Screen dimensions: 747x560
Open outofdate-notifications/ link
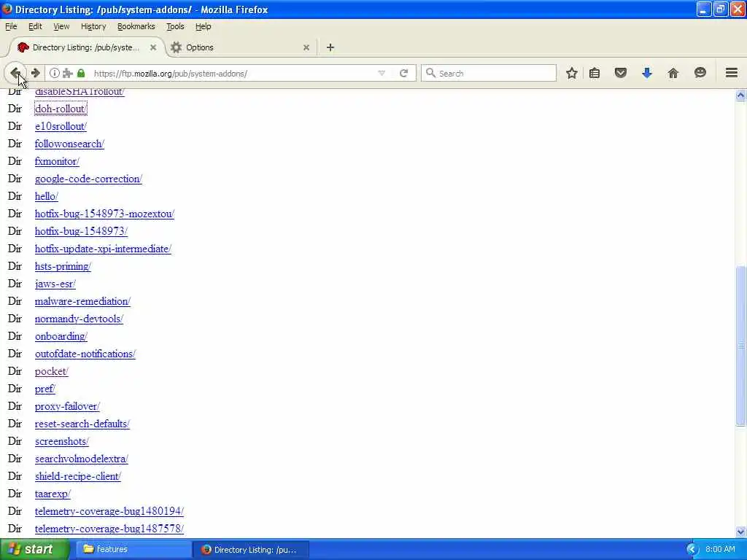pos(85,354)
